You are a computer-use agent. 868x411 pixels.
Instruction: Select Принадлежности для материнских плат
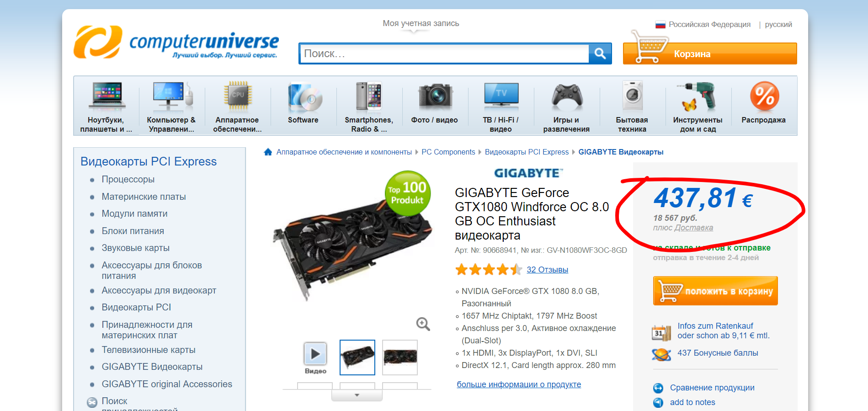[x=147, y=330]
